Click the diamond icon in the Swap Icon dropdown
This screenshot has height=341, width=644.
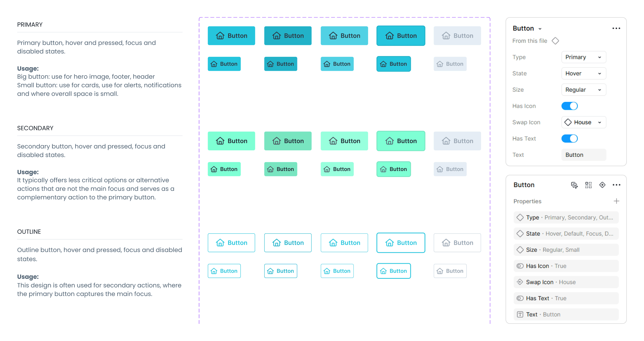click(x=568, y=122)
